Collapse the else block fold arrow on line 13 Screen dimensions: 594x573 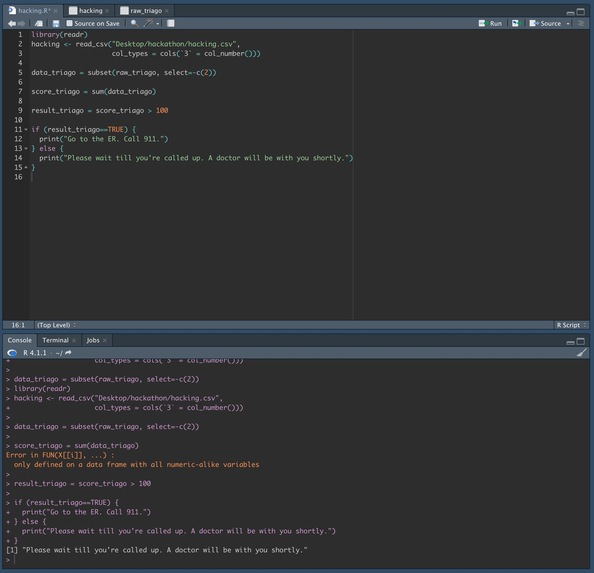coord(26,148)
